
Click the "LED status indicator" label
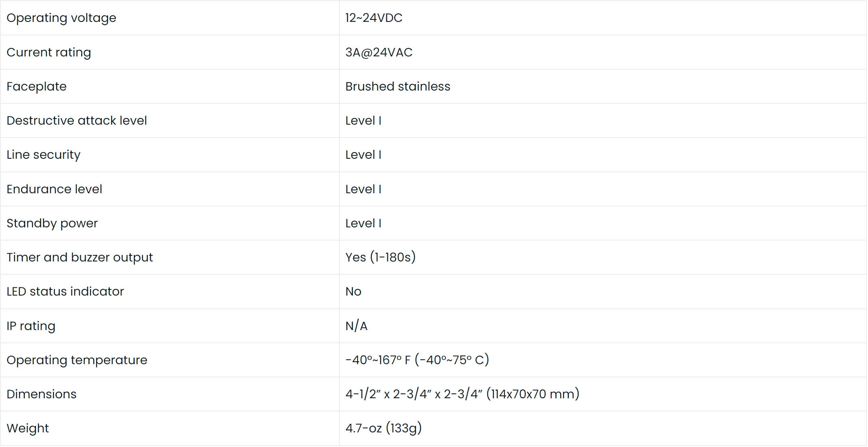tap(65, 292)
